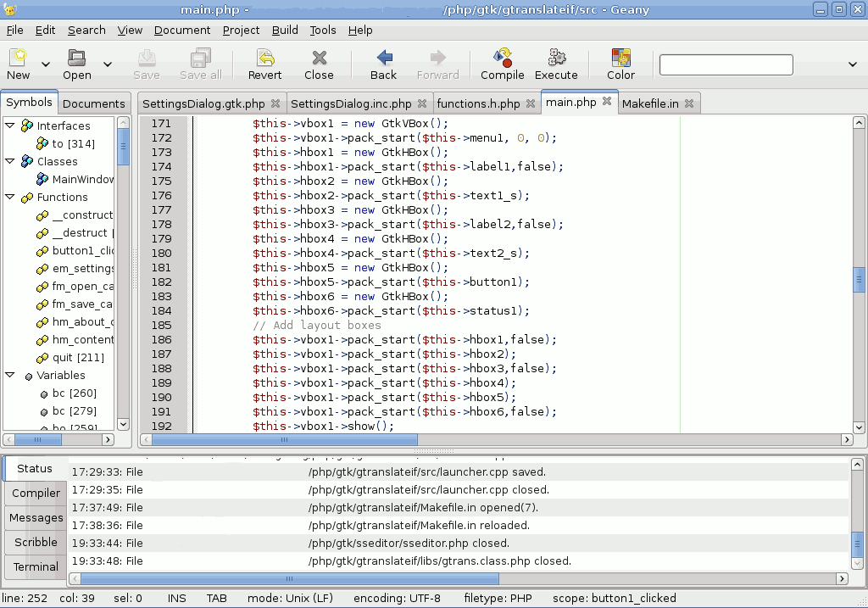This screenshot has height=608, width=868.
Task: Open the Edit menu
Action: coord(46,30)
